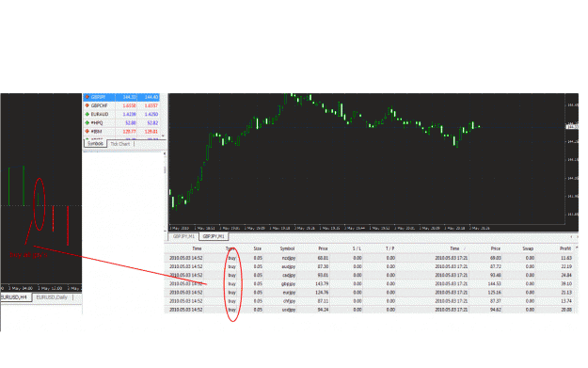Viewport: 588px width, 368px height.
Task: Click the profit value 22.19 for audjpy
Action: [x=566, y=266]
